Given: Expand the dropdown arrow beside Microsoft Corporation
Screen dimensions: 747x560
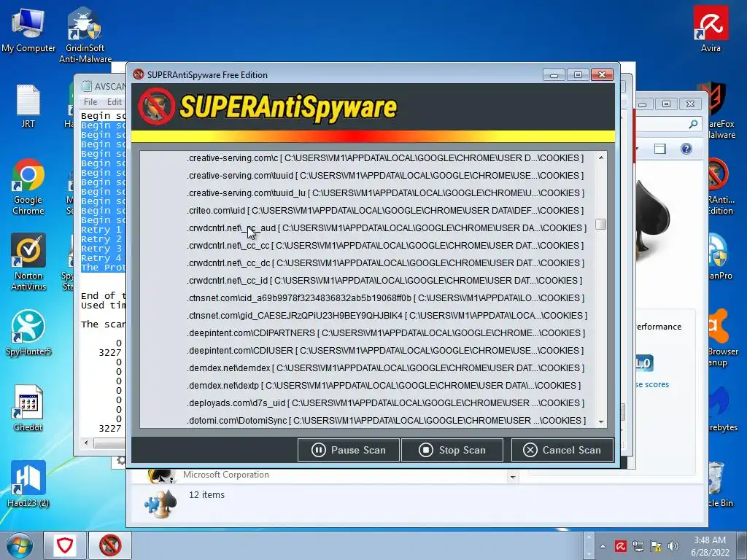Looking at the screenshot, I should [x=513, y=477].
